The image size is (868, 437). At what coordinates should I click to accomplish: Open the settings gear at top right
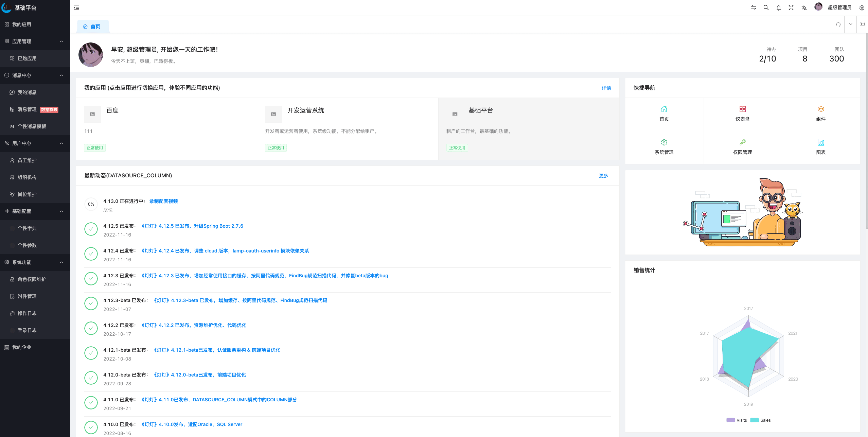[x=862, y=8]
